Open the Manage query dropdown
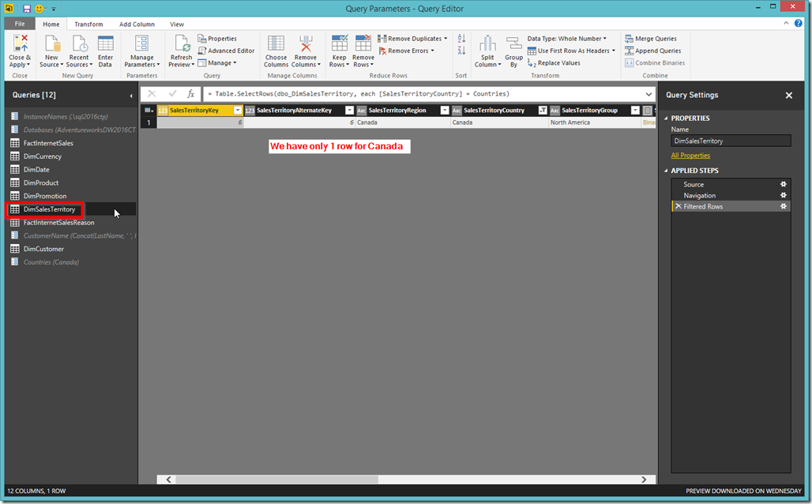This screenshot has height=504, width=812. coord(217,62)
